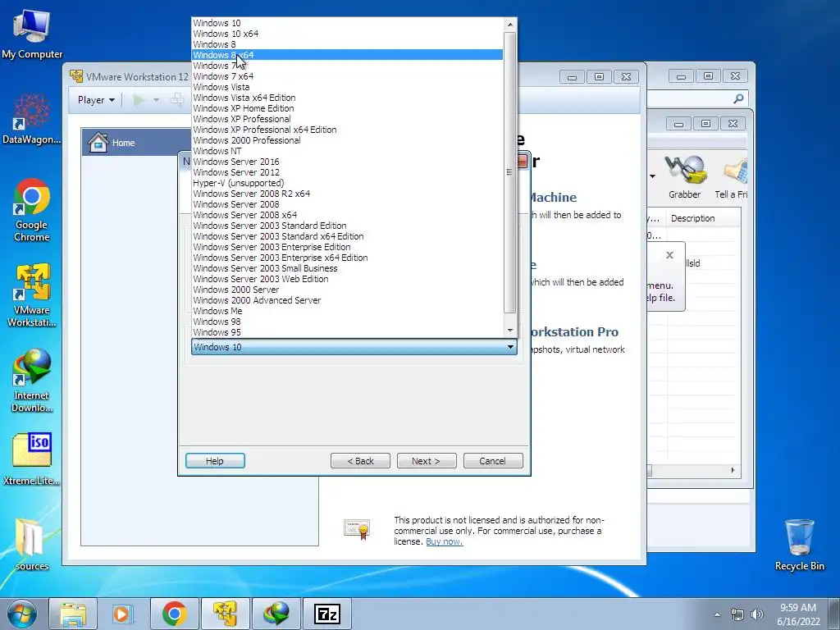Choose Windows 2000 Advanced Server
This screenshot has height=630, width=840.
[347, 300]
